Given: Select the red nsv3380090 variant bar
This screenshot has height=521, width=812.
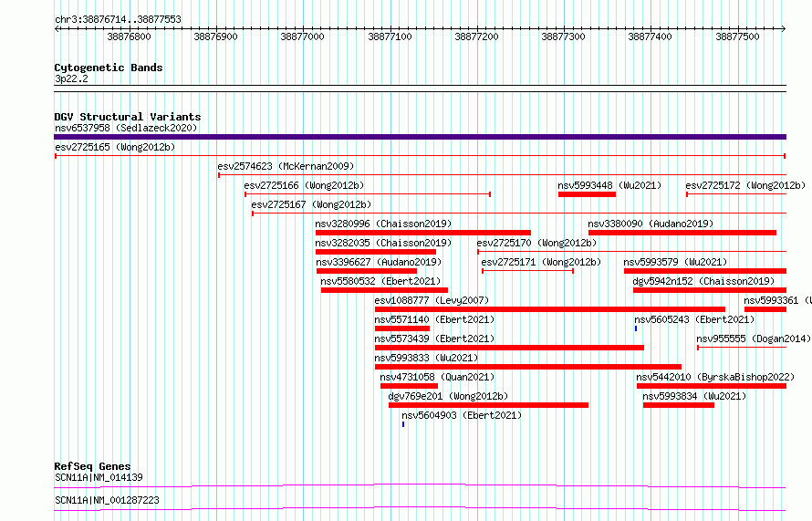Looking at the screenshot, I should (682, 233).
